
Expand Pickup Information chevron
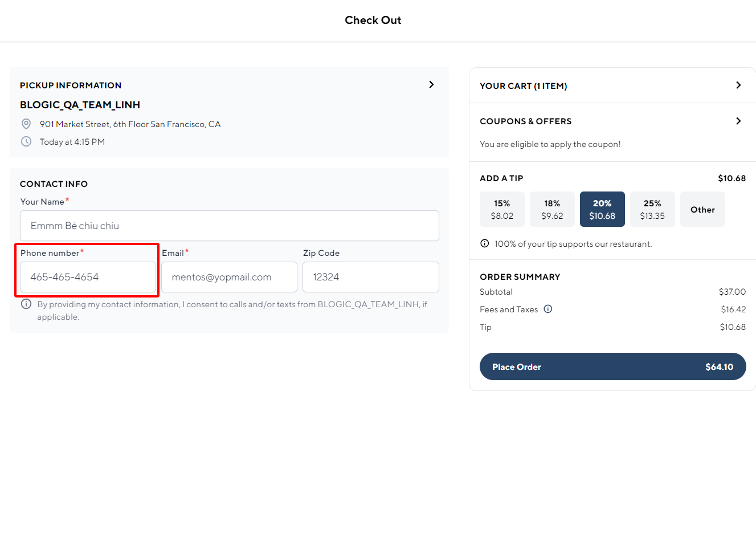coord(431,85)
